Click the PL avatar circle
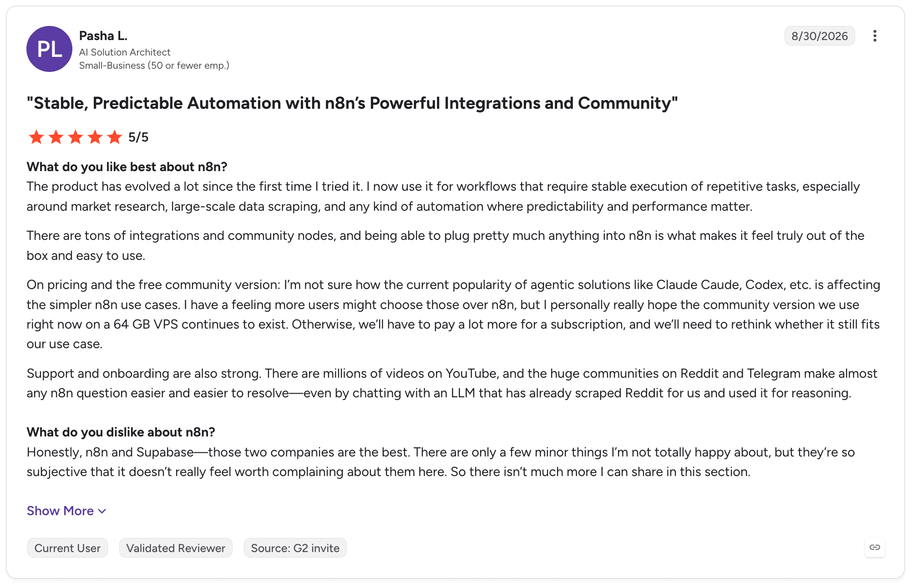 pos(49,49)
